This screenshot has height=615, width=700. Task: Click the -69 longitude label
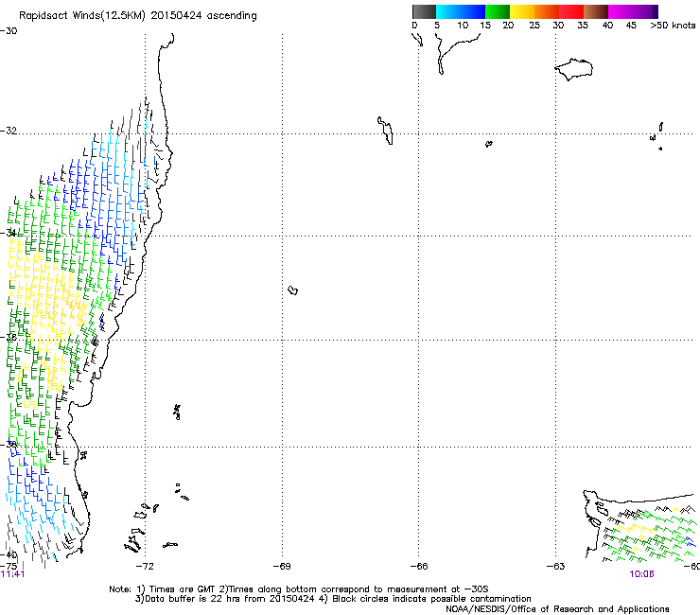pos(282,567)
